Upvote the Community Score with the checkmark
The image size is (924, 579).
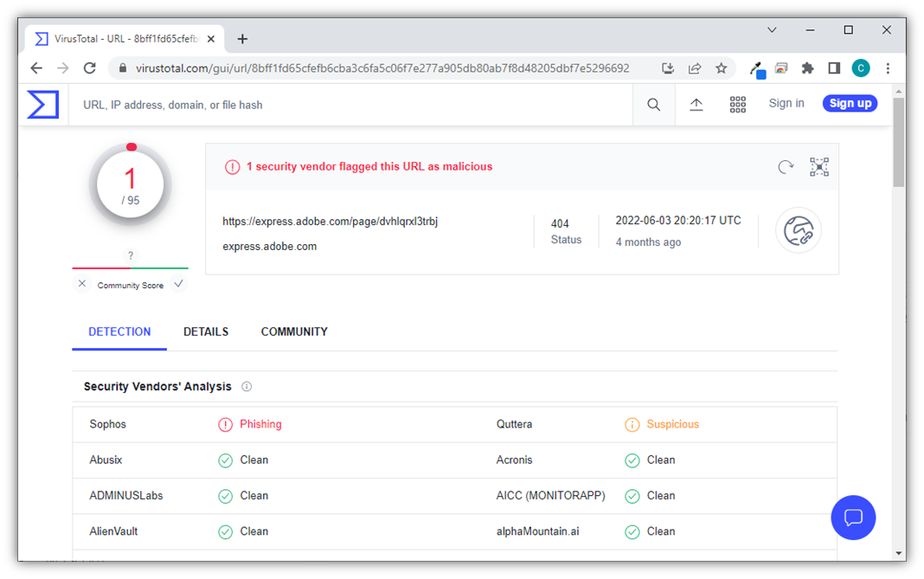pos(179,283)
